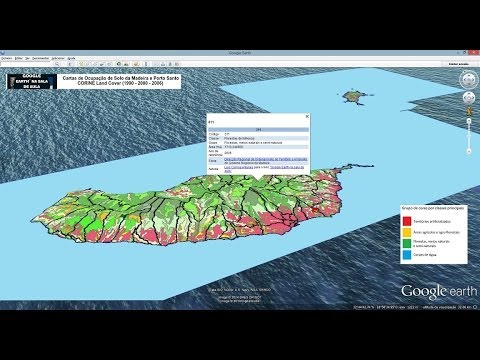Zoom in with the slider plus button
Viewport: 480px width, 360px height.
469,120
